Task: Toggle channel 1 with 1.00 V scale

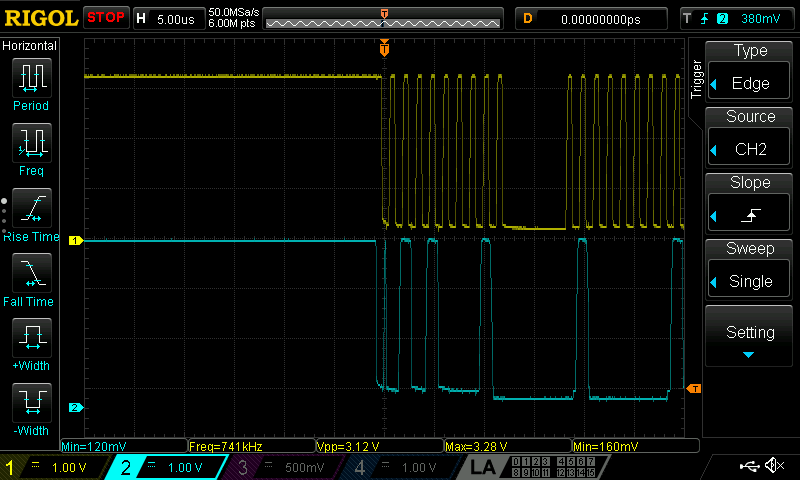Action: [x=54, y=467]
